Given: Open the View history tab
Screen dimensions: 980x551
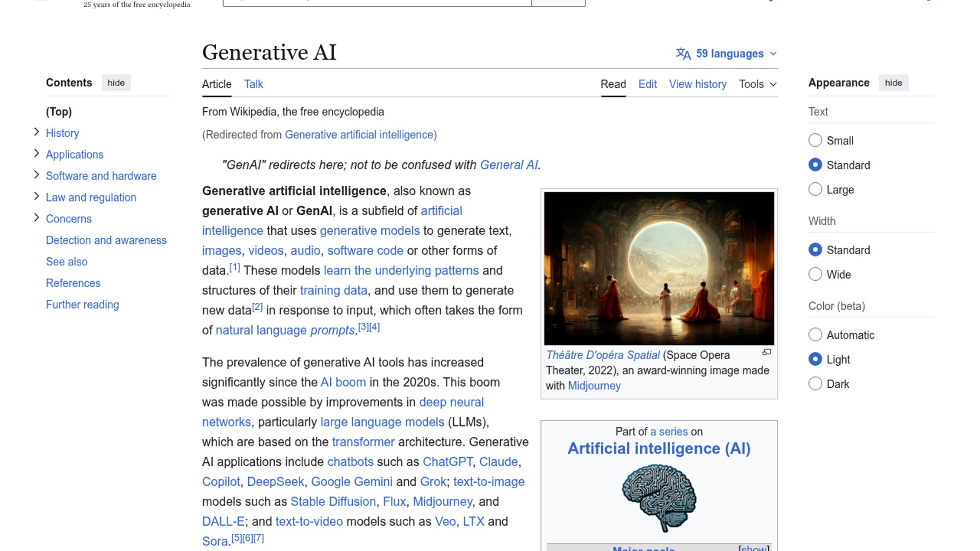Looking at the screenshot, I should pyautogui.click(x=697, y=84).
